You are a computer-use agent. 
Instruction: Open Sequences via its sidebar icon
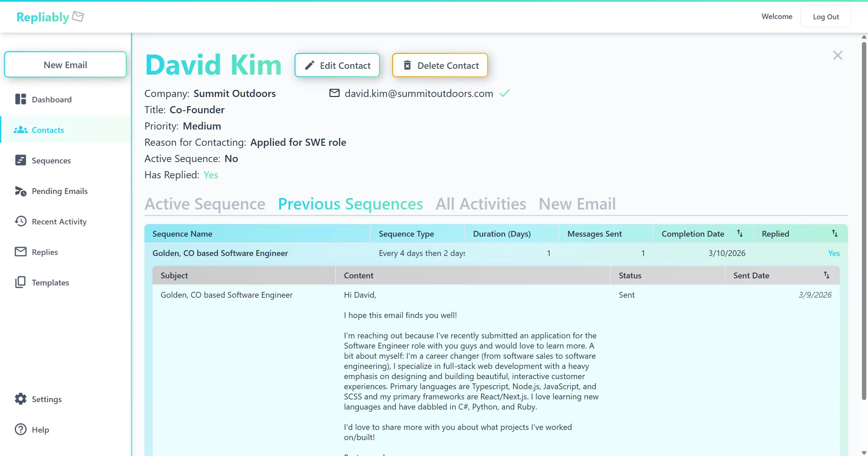[20, 160]
